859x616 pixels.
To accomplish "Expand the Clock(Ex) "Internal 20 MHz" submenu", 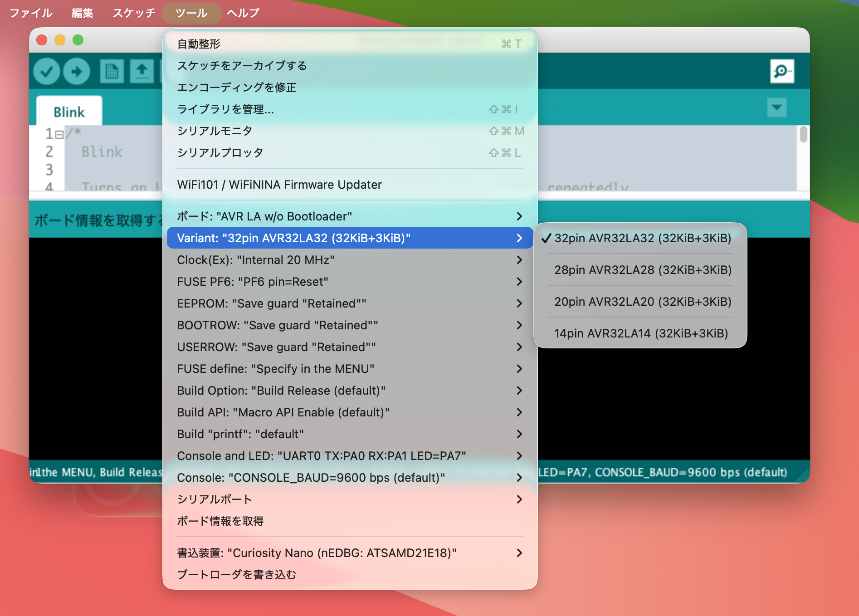I will tap(350, 260).
